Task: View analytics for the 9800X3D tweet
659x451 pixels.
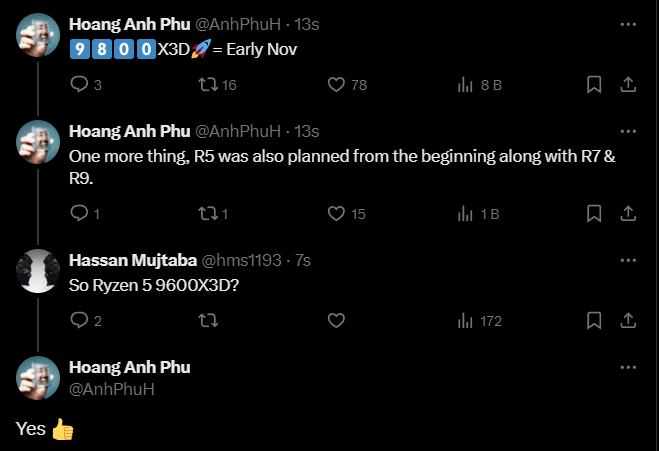Action: [x=465, y=85]
